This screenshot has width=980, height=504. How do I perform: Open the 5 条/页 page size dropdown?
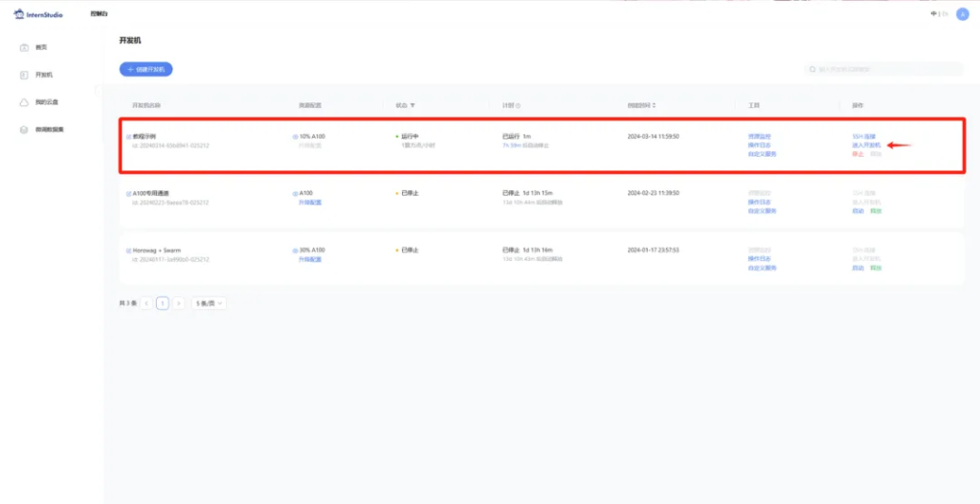coord(209,303)
